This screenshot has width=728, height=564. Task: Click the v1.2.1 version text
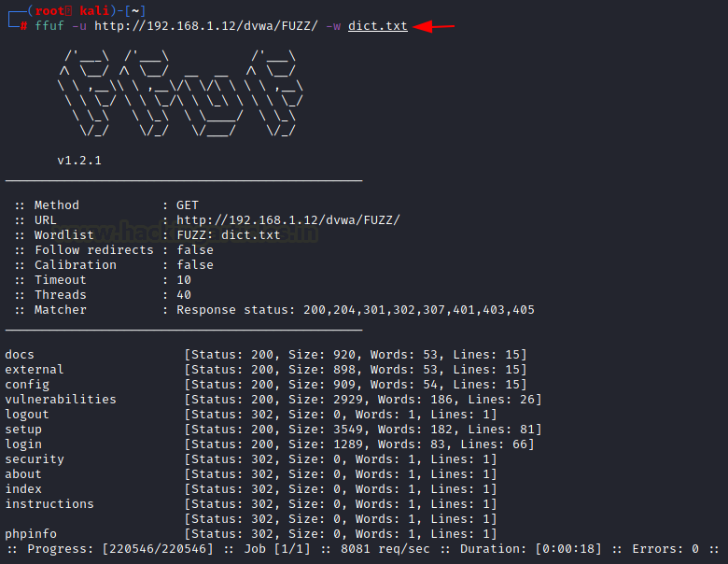click(x=79, y=161)
